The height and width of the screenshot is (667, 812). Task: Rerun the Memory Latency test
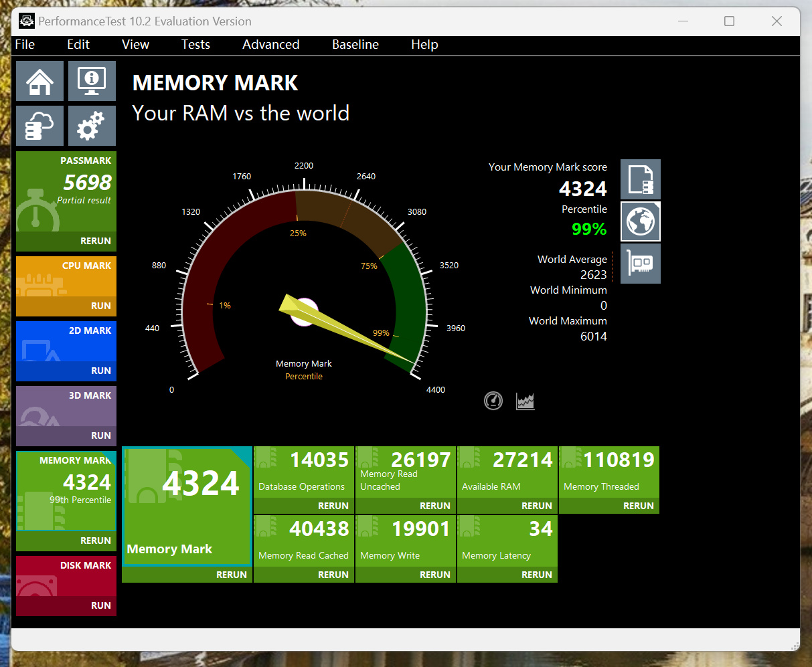click(x=507, y=575)
